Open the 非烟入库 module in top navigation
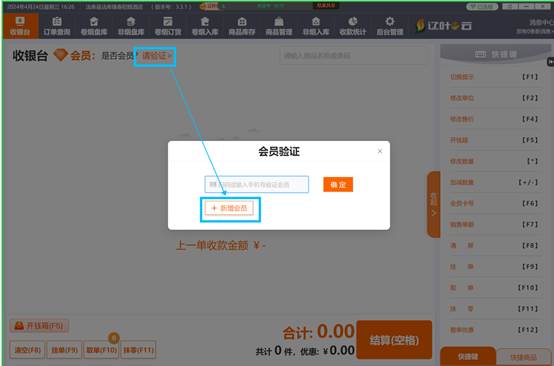Viewport: 554px width, 366px height. coord(316,26)
